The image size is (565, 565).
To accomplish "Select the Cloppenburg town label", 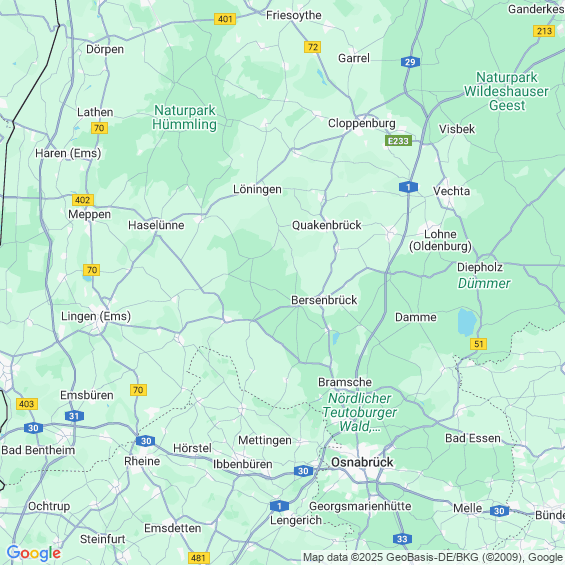I will pos(362,123).
